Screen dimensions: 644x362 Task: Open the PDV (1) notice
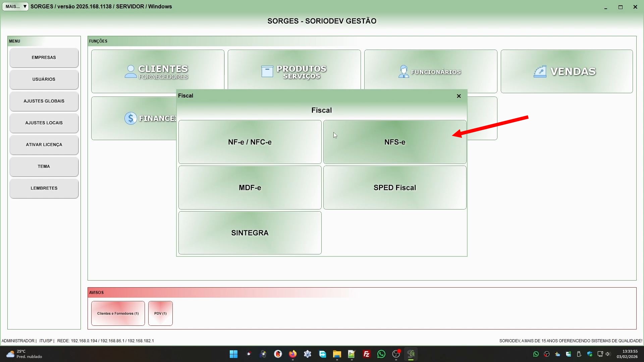160,313
